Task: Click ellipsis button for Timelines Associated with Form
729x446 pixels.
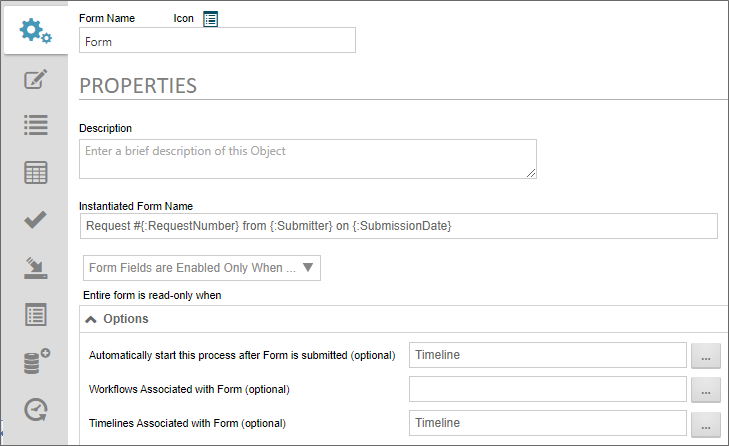Action: 706,424
